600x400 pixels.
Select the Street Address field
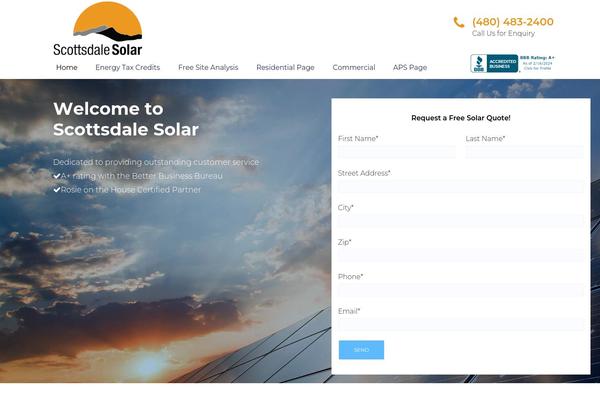pos(461,186)
